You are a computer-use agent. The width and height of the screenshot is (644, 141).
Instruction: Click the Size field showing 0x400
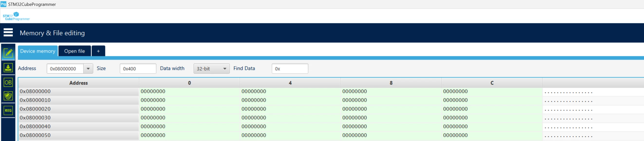pyautogui.click(x=138, y=69)
